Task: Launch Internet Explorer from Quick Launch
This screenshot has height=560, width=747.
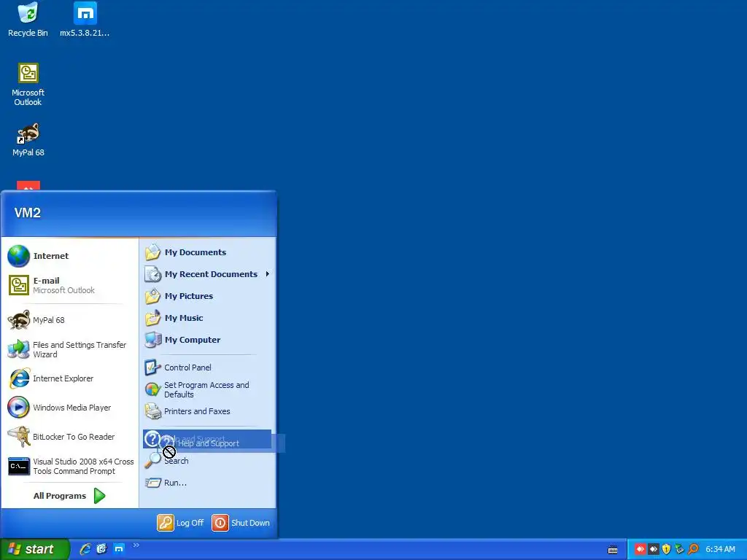Action: click(x=85, y=549)
